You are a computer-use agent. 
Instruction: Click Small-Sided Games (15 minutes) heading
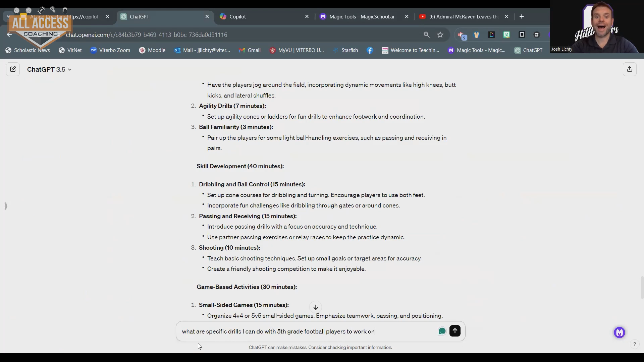coord(244,305)
